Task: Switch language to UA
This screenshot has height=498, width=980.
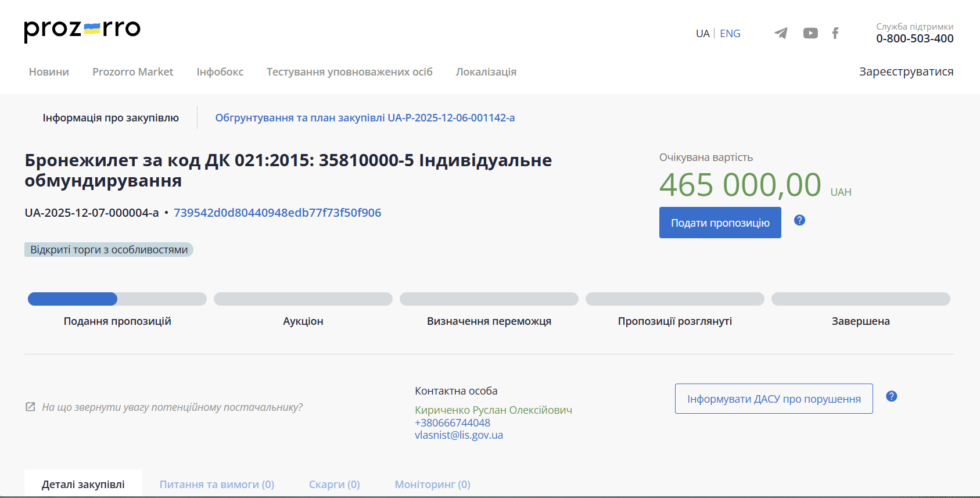Action: tap(702, 34)
